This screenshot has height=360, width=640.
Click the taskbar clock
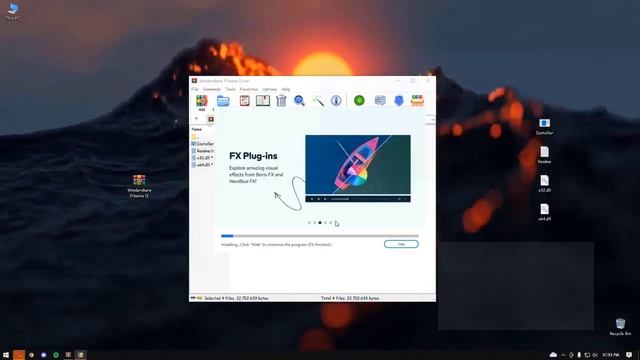point(611,355)
